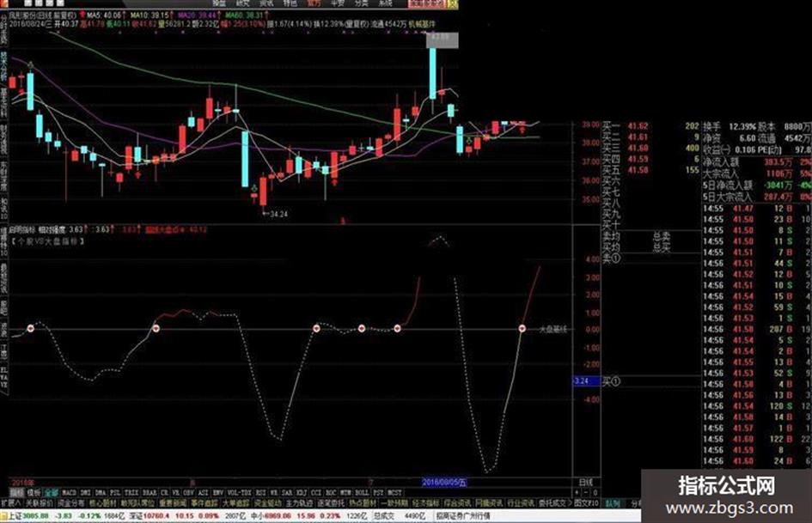Image resolution: width=812 pixels, height=523 pixels.
Task: Click 关联报价 in bottom toolbar
Action: 39,502
